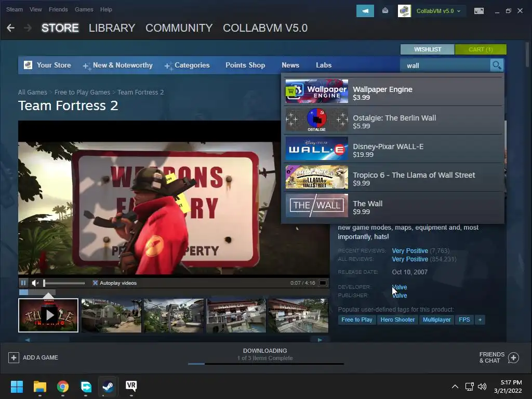Switch to the LIBRARY tab
The height and width of the screenshot is (399, 532).
(112, 28)
